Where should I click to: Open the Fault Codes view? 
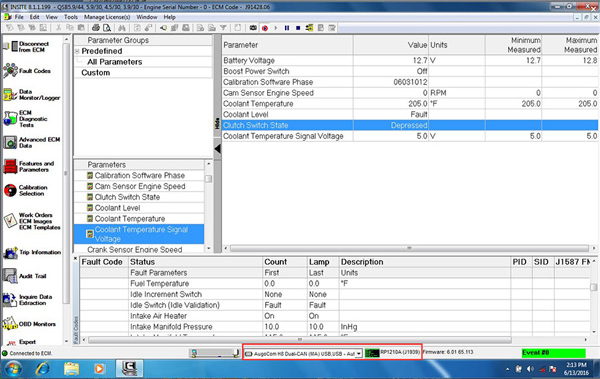(x=28, y=71)
